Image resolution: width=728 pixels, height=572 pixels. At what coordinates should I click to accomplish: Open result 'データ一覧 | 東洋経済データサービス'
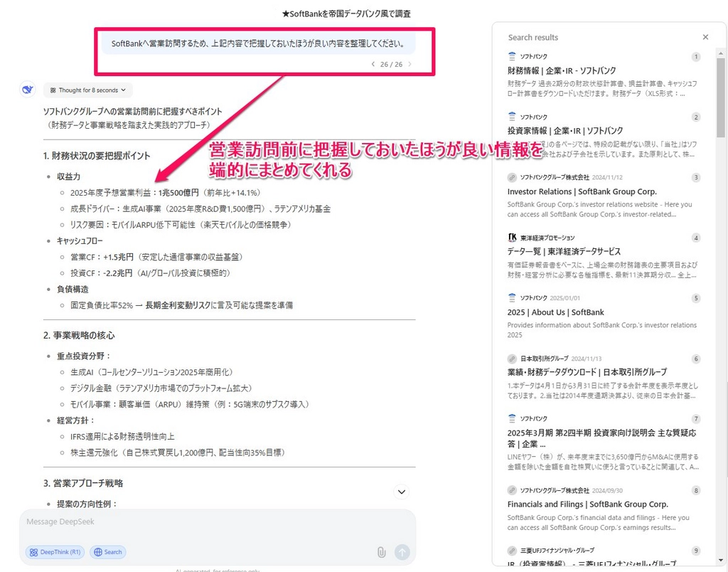(x=564, y=251)
